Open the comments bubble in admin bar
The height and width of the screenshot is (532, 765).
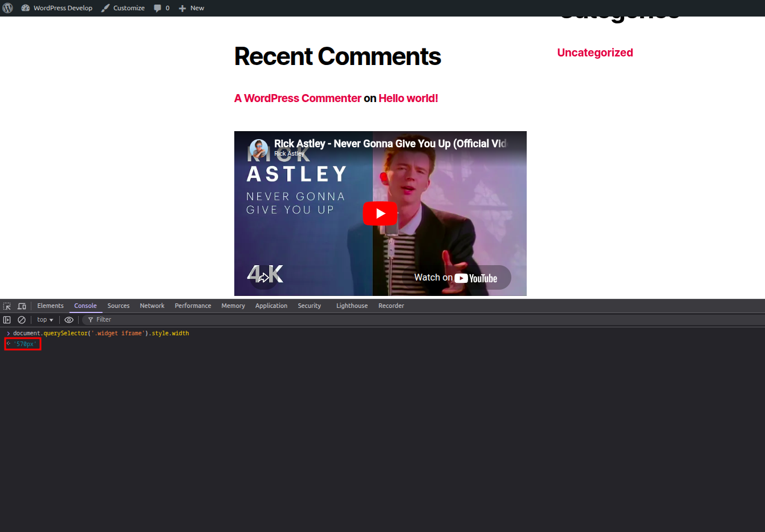click(x=161, y=8)
